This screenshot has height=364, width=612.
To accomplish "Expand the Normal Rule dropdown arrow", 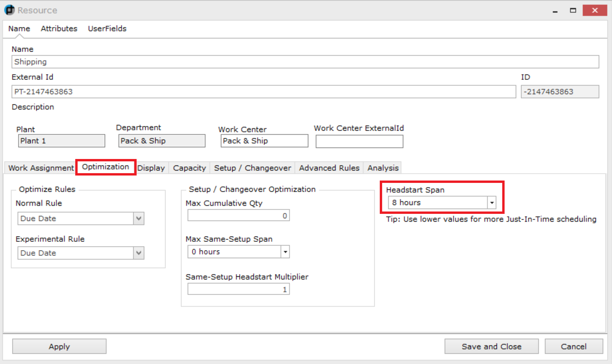I will coord(139,219).
